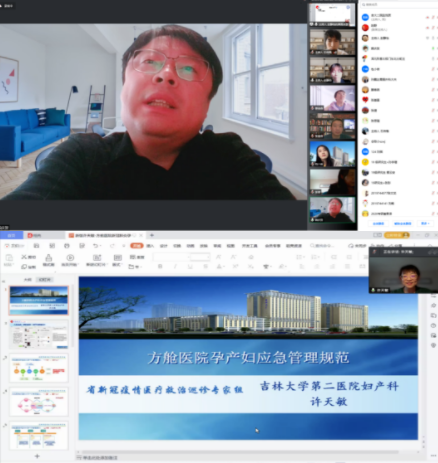The width and height of the screenshot is (438, 463).
Task: Start slideshow from current slide play icon
Action: point(70,257)
